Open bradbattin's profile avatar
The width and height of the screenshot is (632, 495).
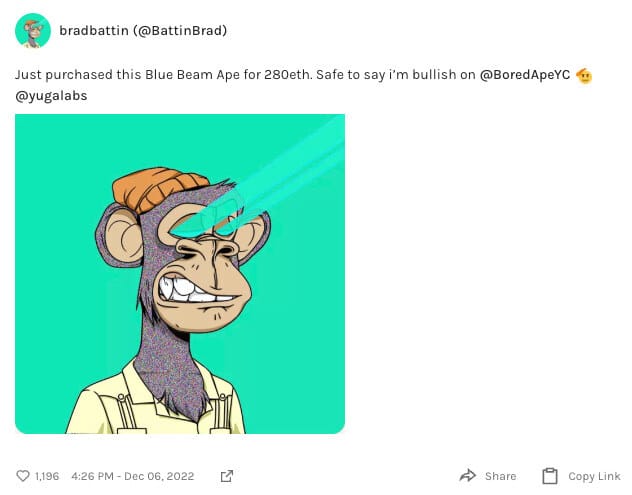tap(33, 31)
